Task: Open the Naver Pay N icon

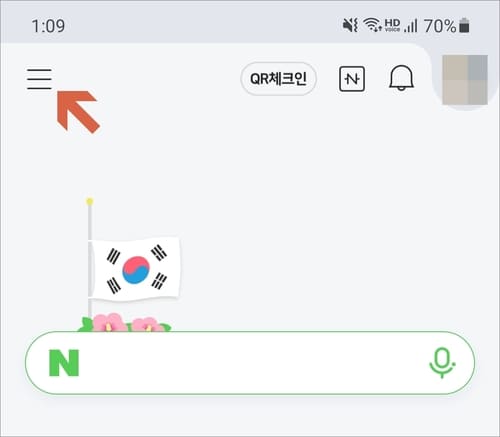Action: click(x=352, y=79)
